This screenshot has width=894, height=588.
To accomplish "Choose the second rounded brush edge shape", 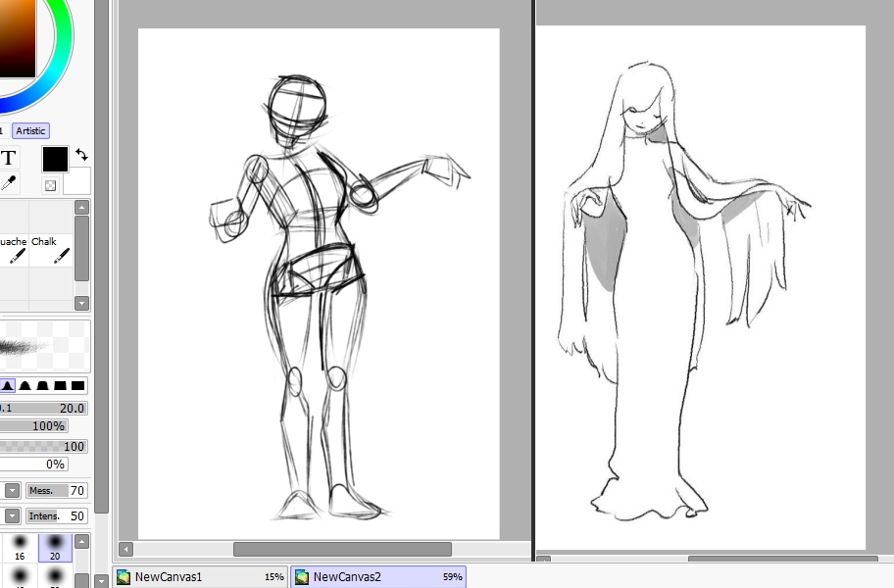I will (43, 386).
